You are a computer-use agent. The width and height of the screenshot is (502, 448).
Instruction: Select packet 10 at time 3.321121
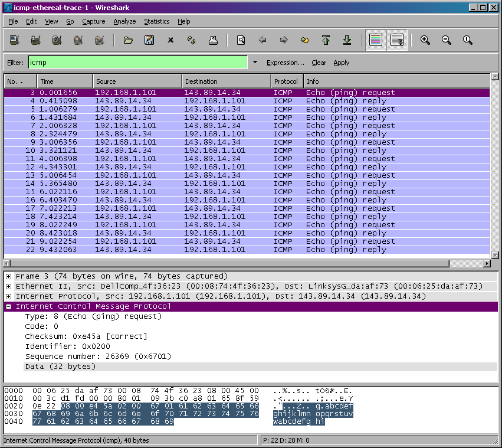[x=247, y=151]
